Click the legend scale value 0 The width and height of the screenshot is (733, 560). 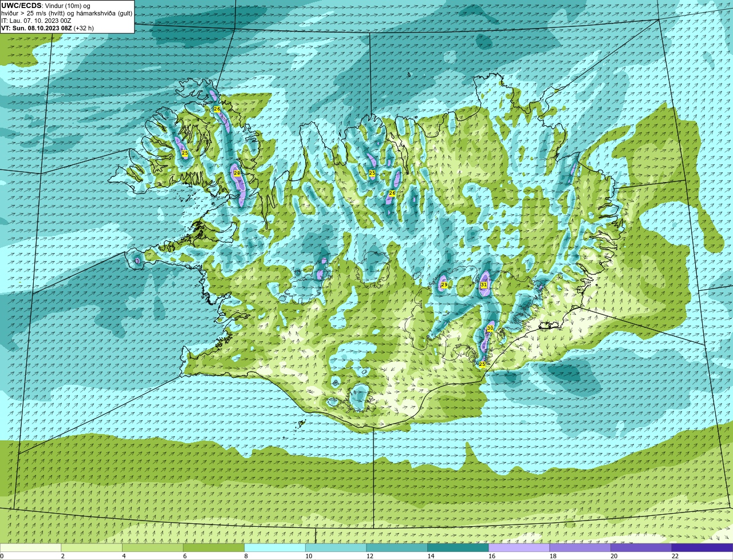(x=2, y=556)
